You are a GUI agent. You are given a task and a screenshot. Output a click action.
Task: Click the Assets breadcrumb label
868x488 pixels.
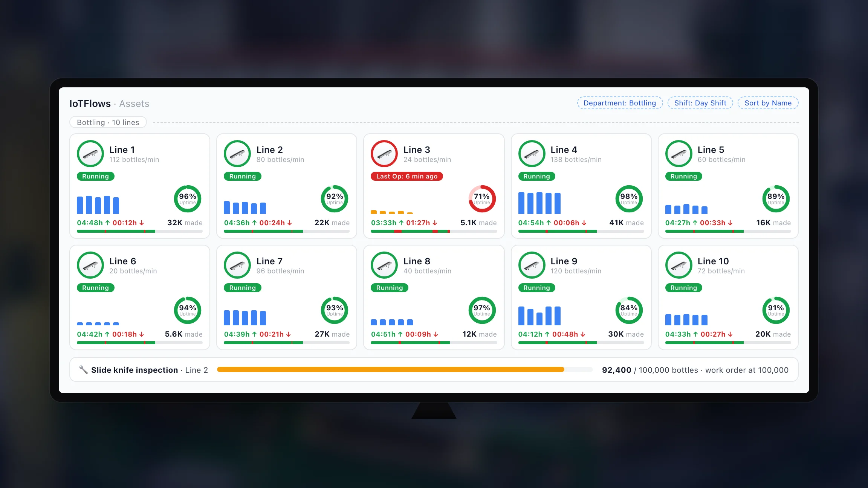(x=134, y=104)
